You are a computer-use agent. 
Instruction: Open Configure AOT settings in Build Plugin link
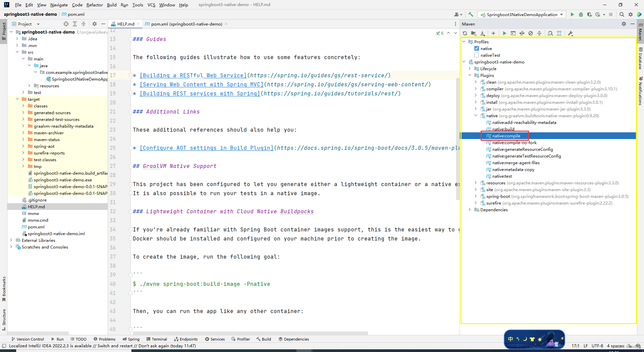(206, 148)
